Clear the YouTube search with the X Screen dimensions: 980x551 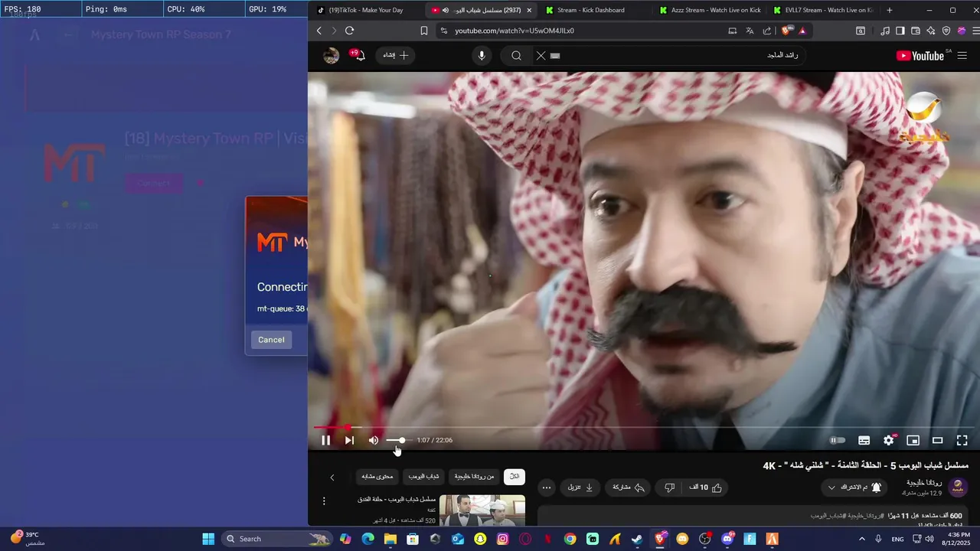541,55
